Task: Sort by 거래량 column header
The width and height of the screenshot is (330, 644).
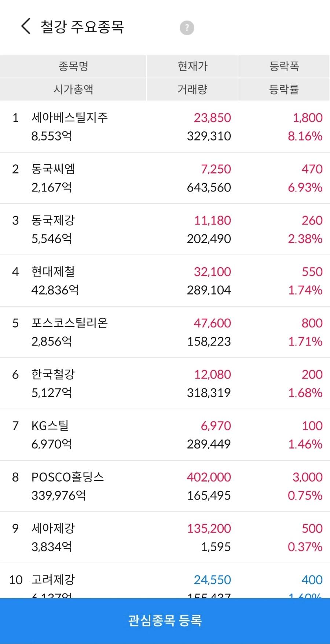Action: pyautogui.click(x=192, y=89)
